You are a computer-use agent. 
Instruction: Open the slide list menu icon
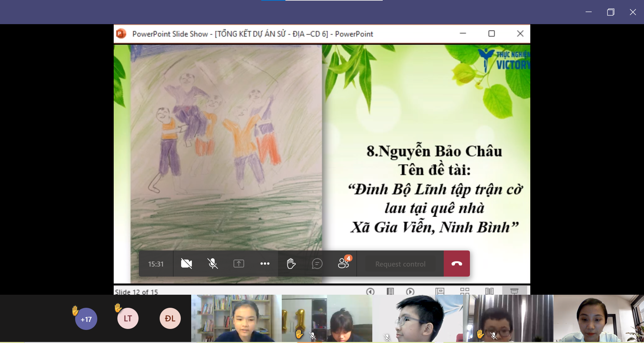click(390, 291)
